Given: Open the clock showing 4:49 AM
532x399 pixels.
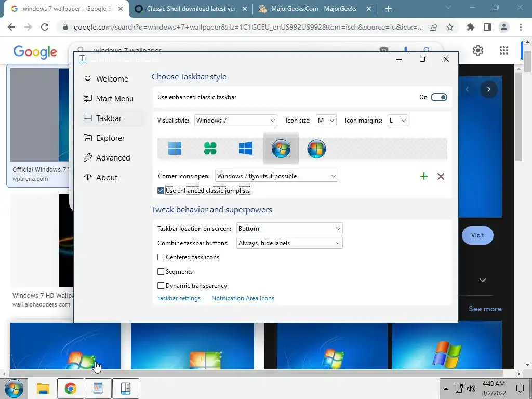Looking at the screenshot, I should click(x=494, y=389).
